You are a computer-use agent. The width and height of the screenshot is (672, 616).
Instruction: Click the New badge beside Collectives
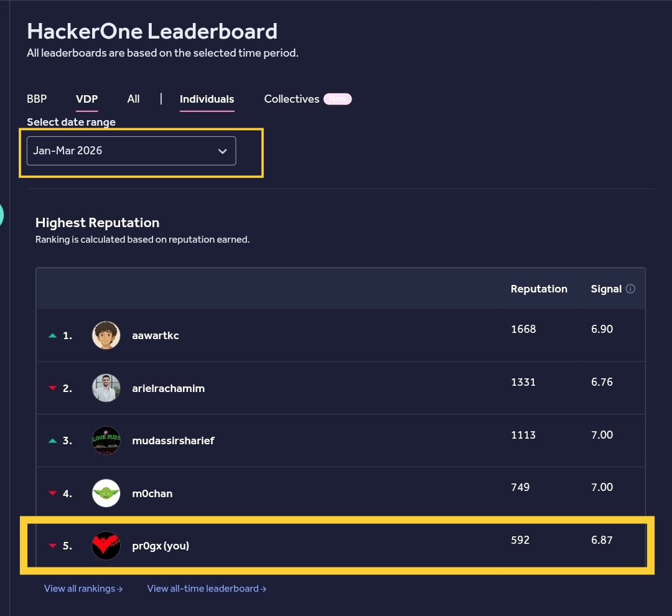[x=338, y=99]
